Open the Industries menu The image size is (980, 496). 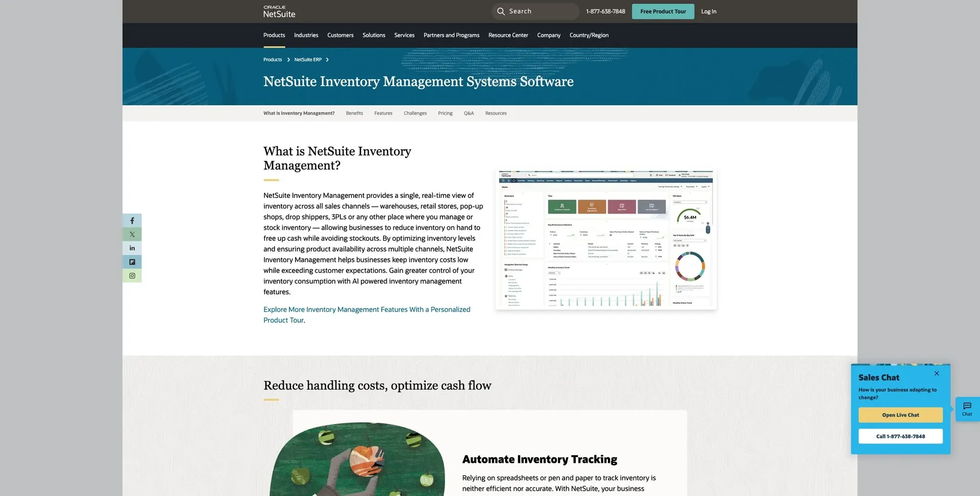[x=306, y=35]
